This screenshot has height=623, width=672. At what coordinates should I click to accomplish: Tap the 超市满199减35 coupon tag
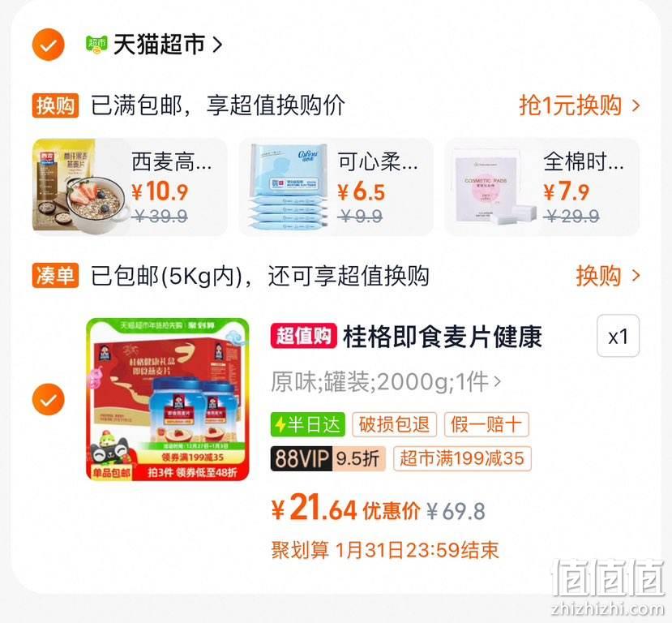[x=462, y=459]
